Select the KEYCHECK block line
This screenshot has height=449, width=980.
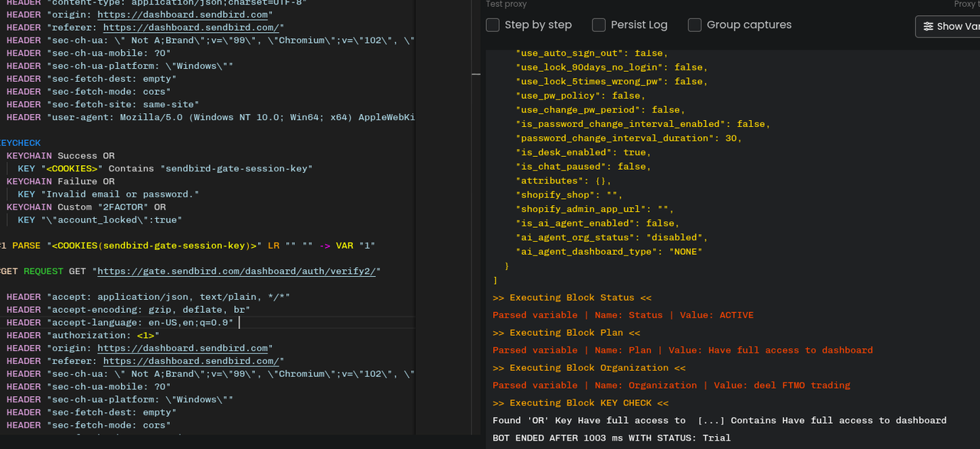pos(21,143)
